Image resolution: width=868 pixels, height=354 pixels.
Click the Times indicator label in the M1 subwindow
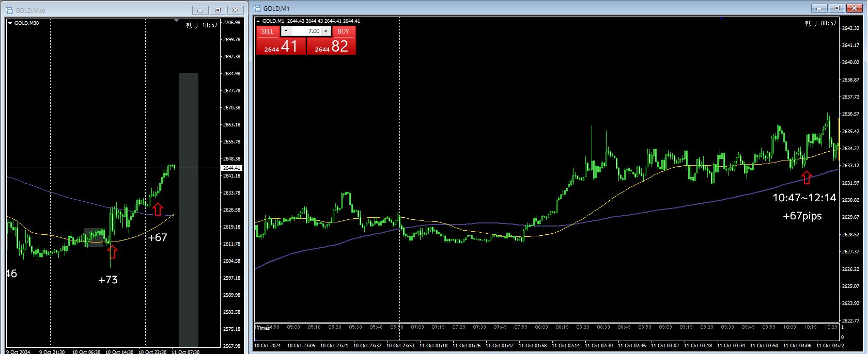click(263, 328)
